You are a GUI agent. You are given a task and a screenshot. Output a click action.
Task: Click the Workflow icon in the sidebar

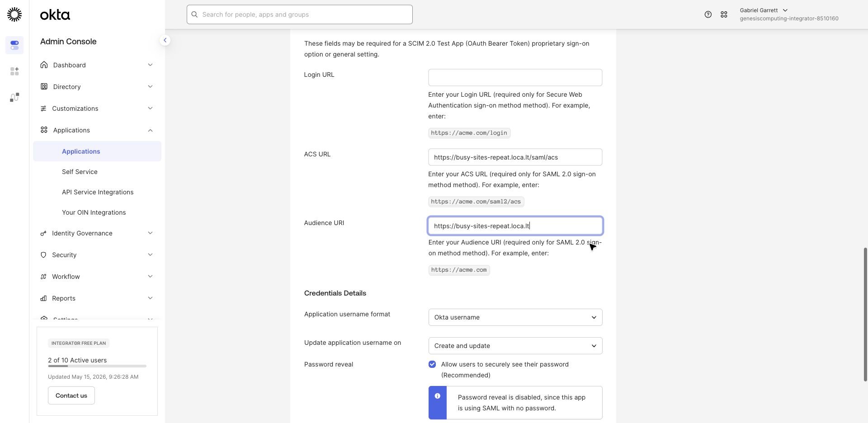pyautogui.click(x=43, y=277)
